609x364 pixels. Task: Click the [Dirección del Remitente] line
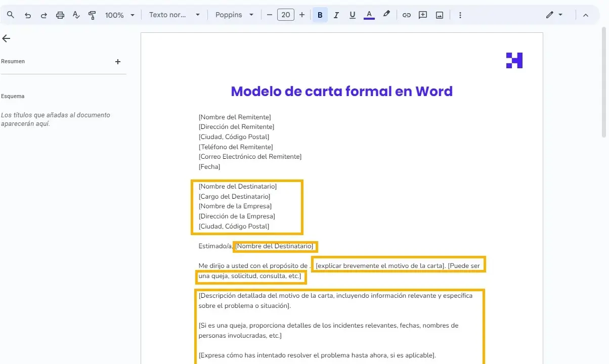(x=236, y=127)
